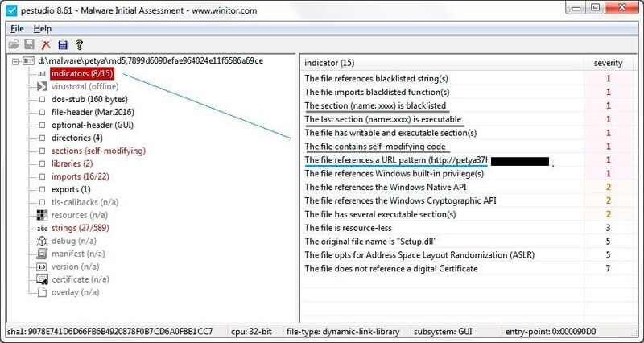Open optional-header (GUI) node
Viewport: 644px width, 343px height.
(x=93, y=125)
